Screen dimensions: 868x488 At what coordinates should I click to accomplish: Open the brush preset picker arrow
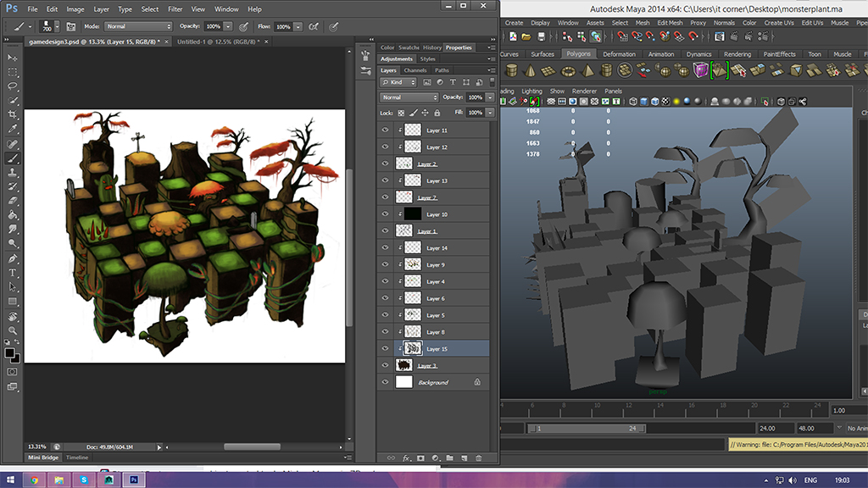coord(57,26)
